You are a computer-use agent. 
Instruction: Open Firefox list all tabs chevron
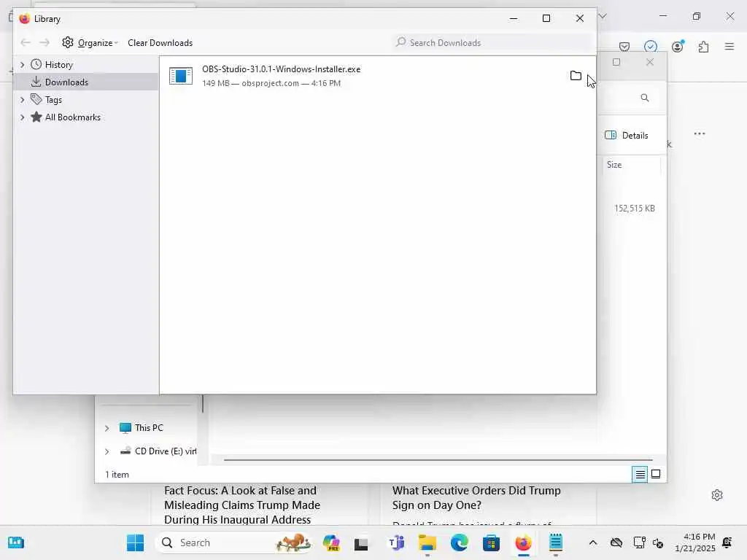[603, 16]
